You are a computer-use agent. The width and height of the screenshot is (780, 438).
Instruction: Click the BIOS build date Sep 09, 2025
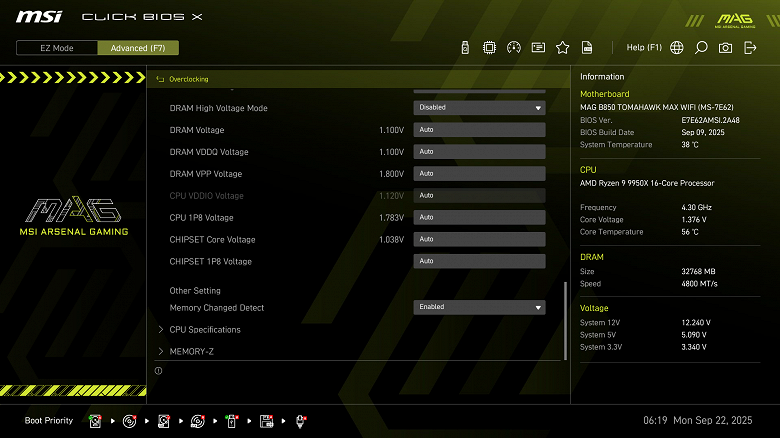[x=703, y=132]
